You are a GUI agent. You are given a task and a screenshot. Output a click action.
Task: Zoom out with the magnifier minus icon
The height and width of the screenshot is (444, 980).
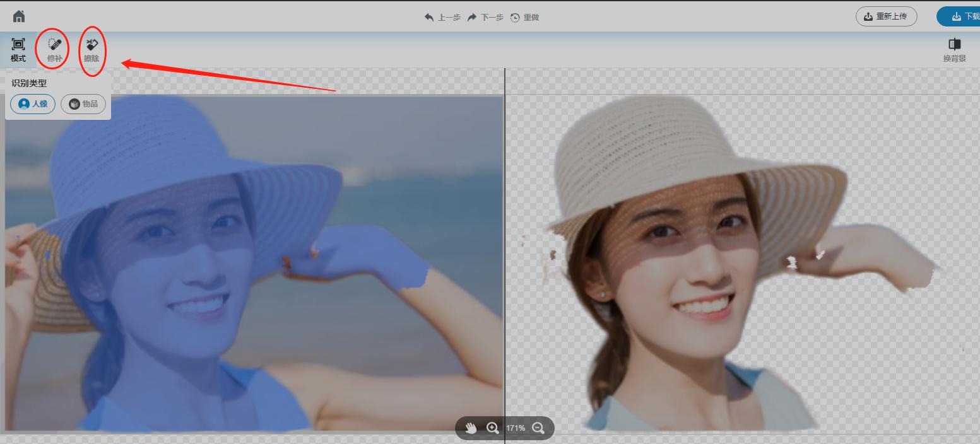(538, 428)
